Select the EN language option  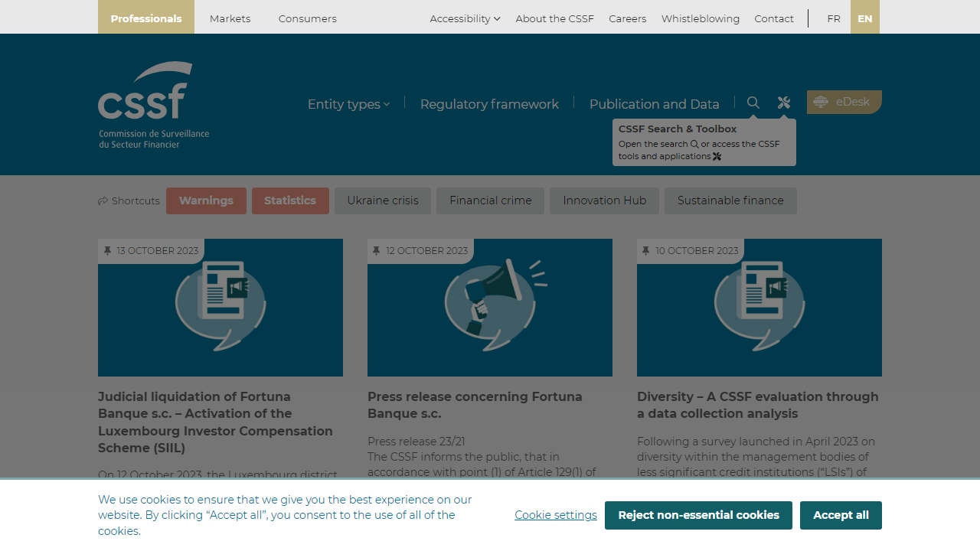point(864,18)
